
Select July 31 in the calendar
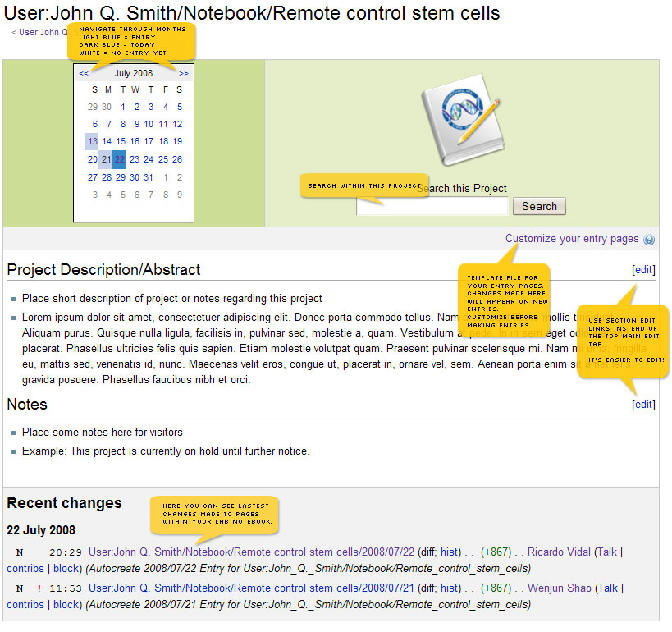point(149,177)
